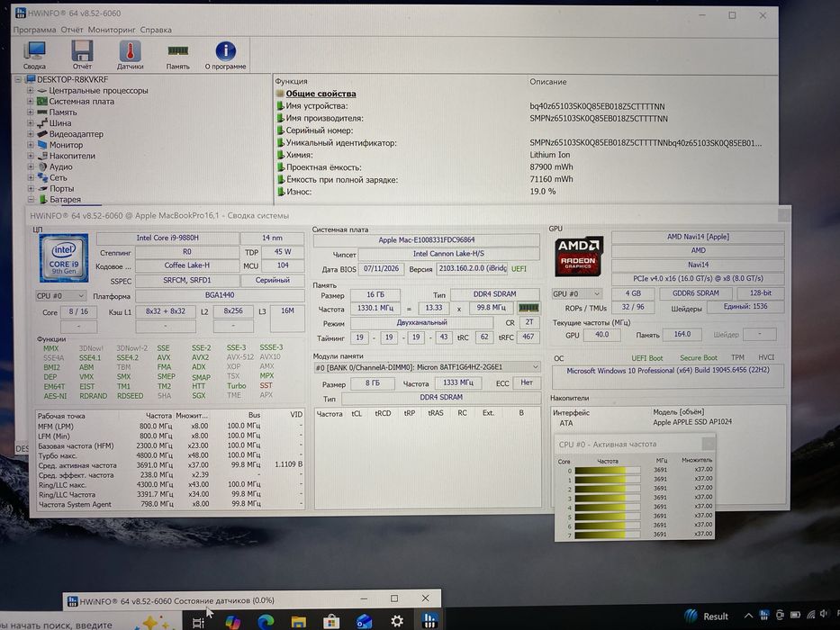Click the Общие свойства folder icon
The width and height of the screenshot is (840, 630).
(280, 94)
